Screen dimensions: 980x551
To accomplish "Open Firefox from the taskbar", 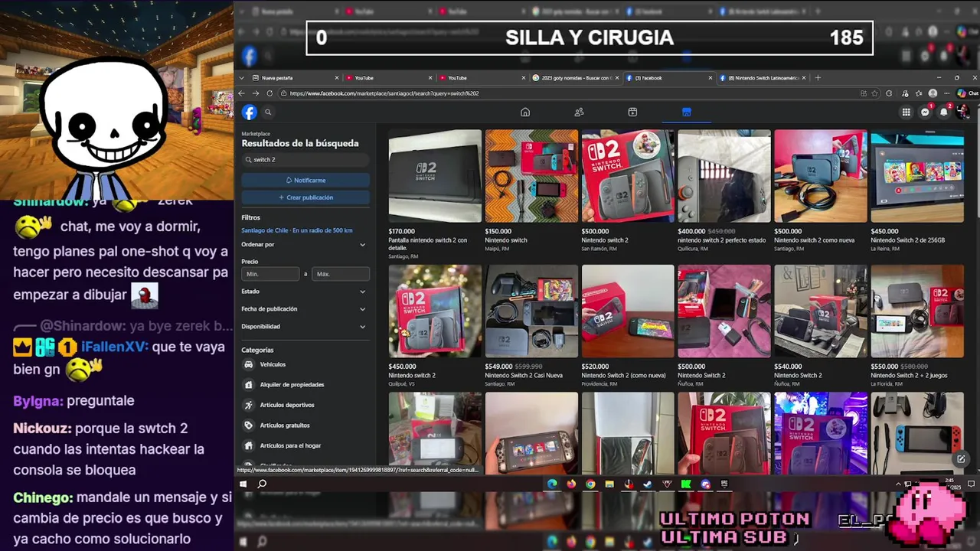I will [x=571, y=484].
